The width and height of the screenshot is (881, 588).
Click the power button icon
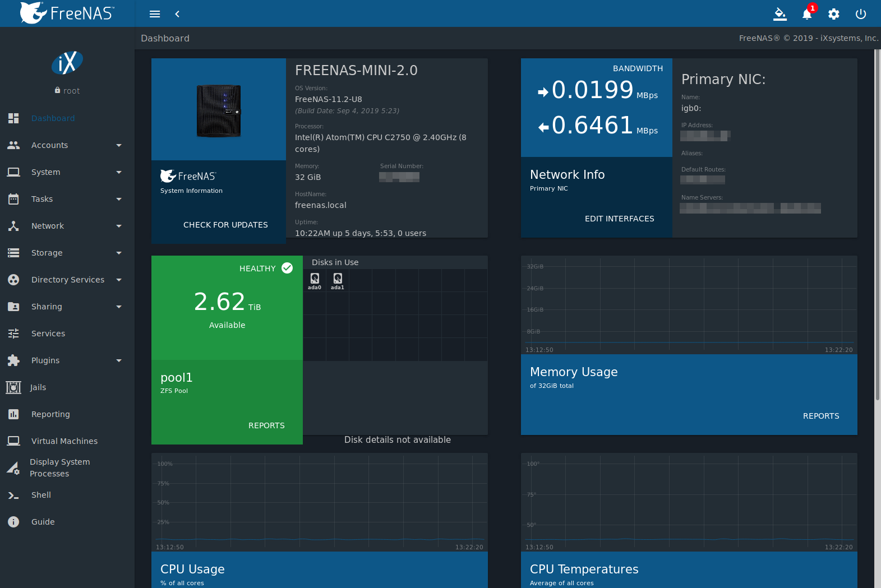pos(861,14)
